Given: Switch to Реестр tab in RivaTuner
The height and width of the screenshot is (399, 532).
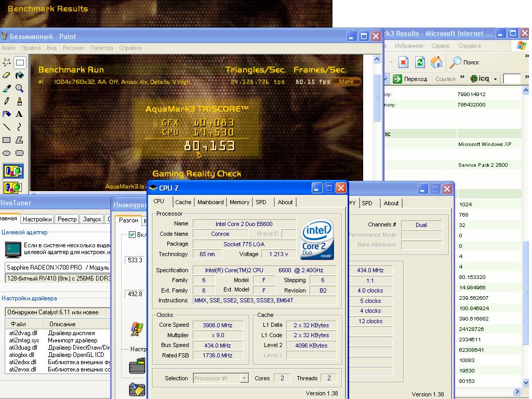Looking at the screenshot, I should pyautogui.click(x=67, y=219).
